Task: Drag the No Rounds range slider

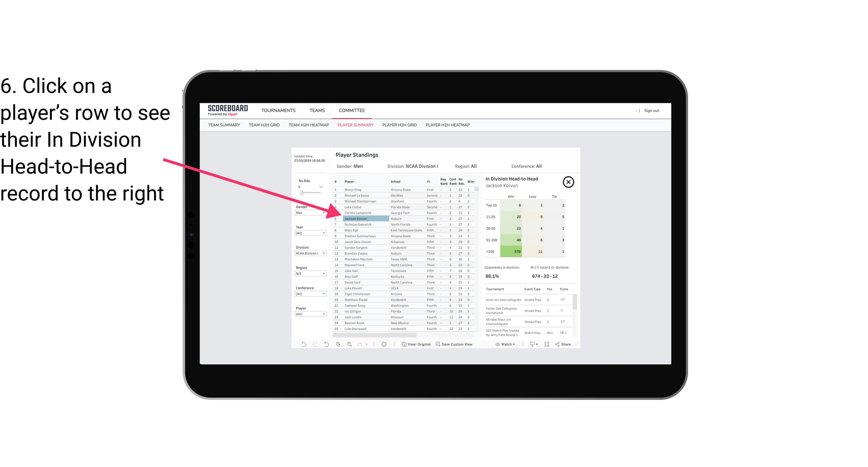Action: coord(301,193)
